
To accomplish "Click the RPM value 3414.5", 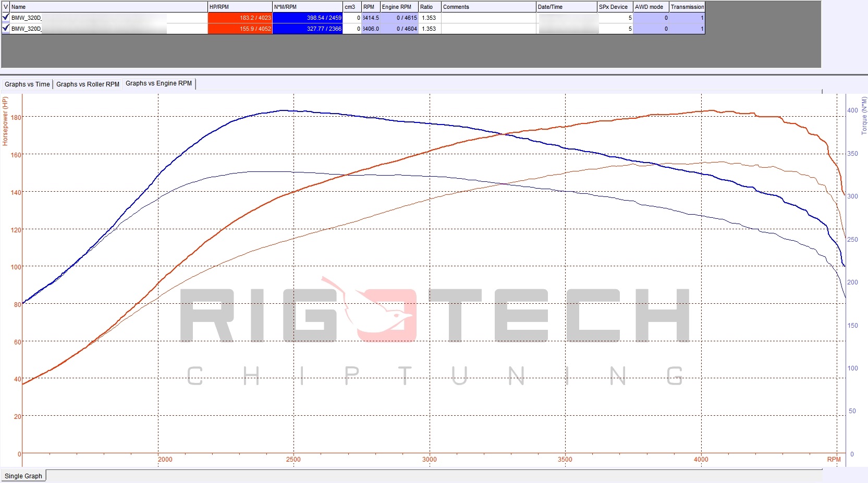I will [371, 18].
